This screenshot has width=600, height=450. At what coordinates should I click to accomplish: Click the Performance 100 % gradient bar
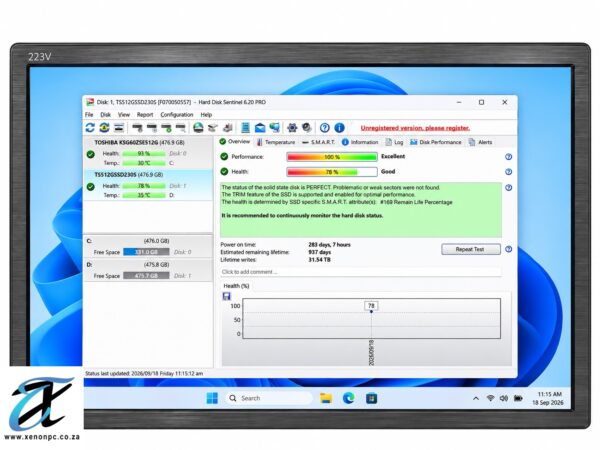332,157
